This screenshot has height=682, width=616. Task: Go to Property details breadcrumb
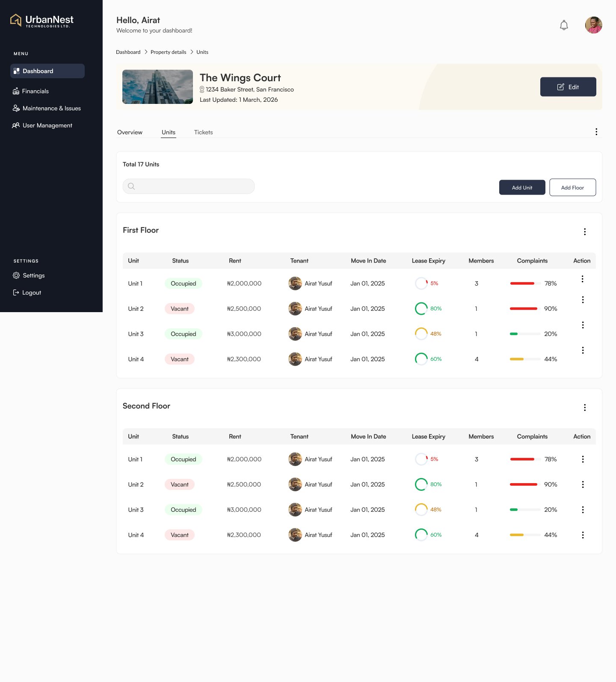pyautogui.click(x=169, y=52)
